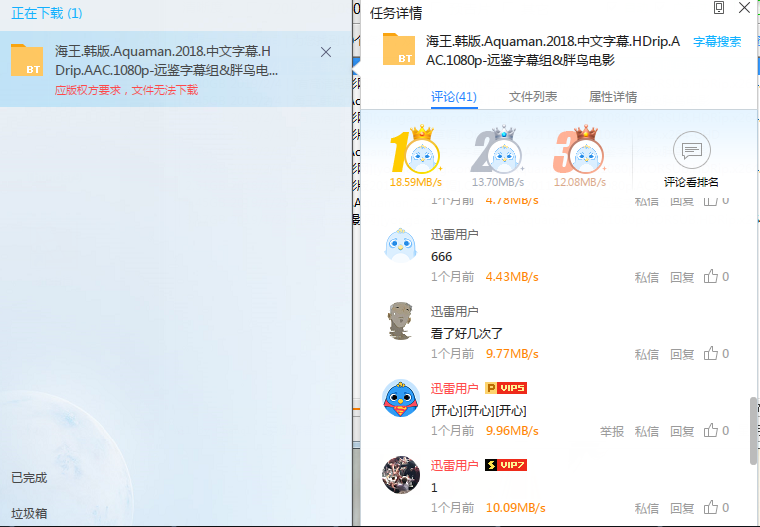The height and width of the screenshot is (527, 760).
Task: Open the 已完成 completed list
Action: point(29,478)
